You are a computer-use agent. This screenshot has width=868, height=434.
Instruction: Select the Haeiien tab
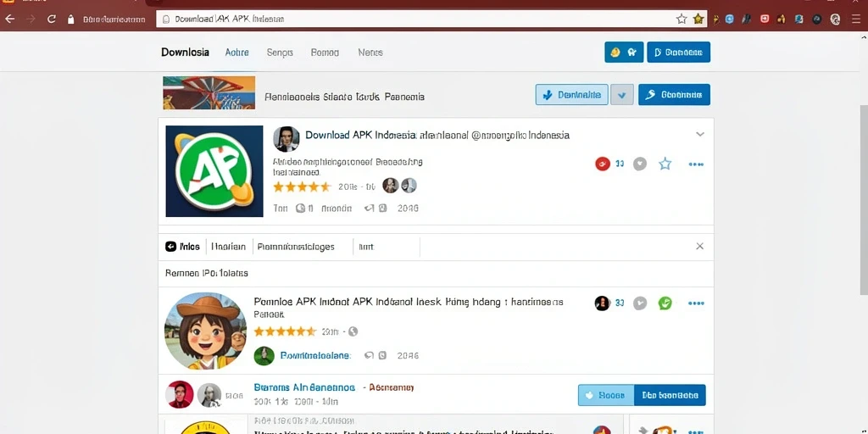pos(228,247)
